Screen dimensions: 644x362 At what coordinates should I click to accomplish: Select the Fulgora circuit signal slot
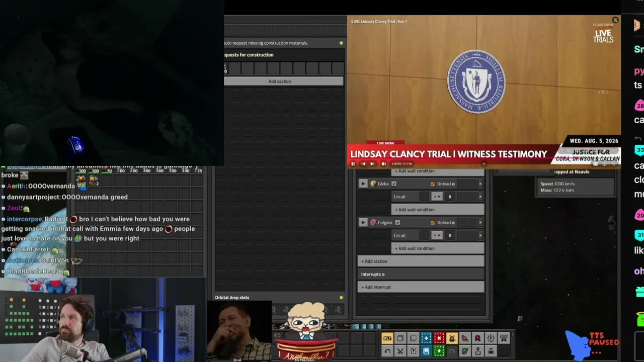[x=424, y=235]
